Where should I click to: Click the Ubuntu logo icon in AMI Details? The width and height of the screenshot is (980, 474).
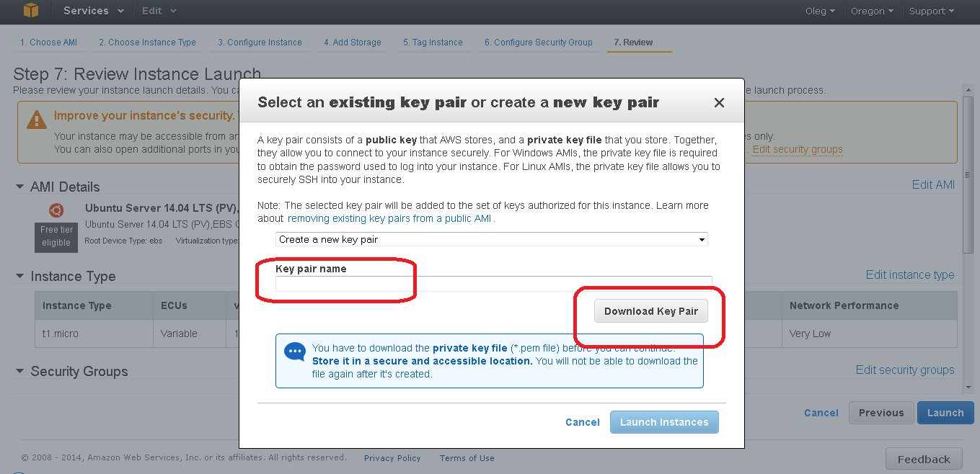click(56, 210)
